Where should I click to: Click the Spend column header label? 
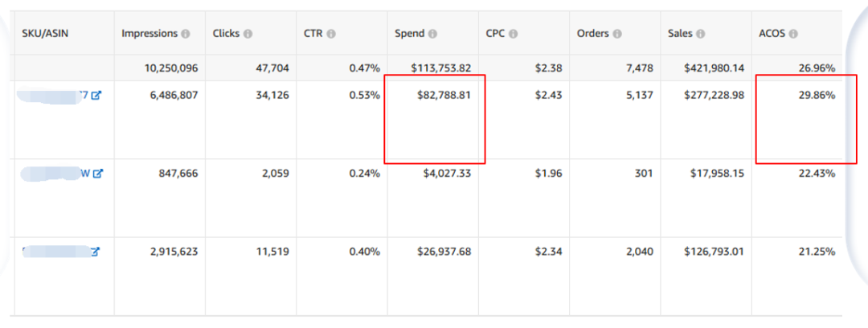tap(409, 34)
